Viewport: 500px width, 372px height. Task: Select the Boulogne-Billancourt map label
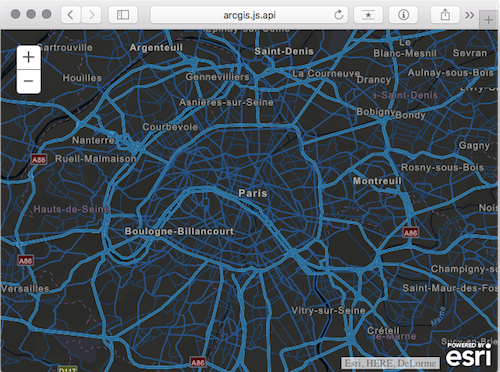tap(179, 231)
